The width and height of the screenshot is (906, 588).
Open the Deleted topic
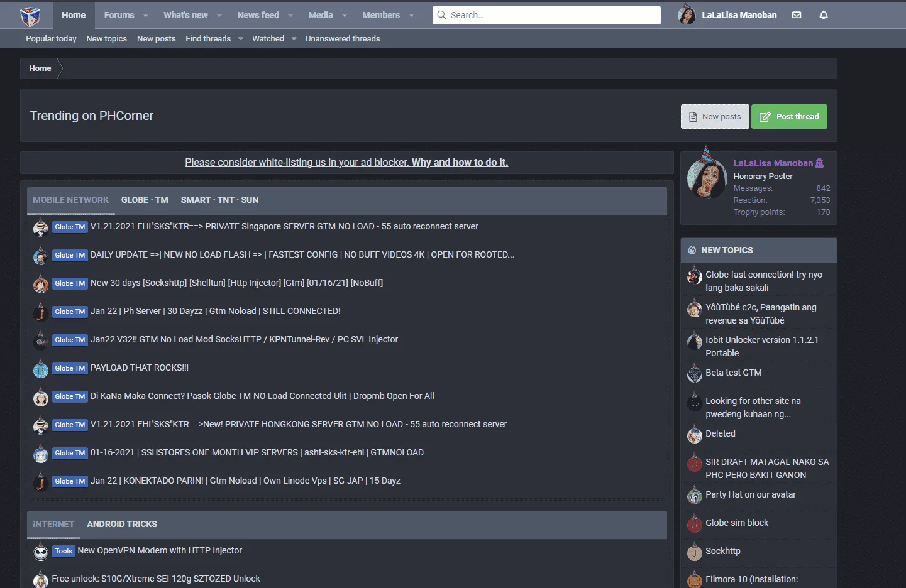pos(721,433)
